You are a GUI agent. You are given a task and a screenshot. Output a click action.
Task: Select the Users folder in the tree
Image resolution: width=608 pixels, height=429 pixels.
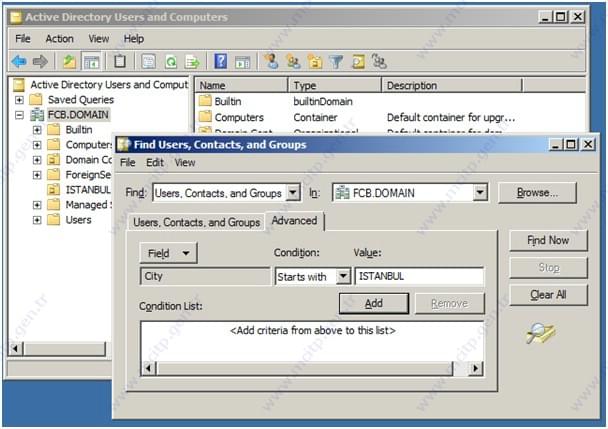pos(78,220)
